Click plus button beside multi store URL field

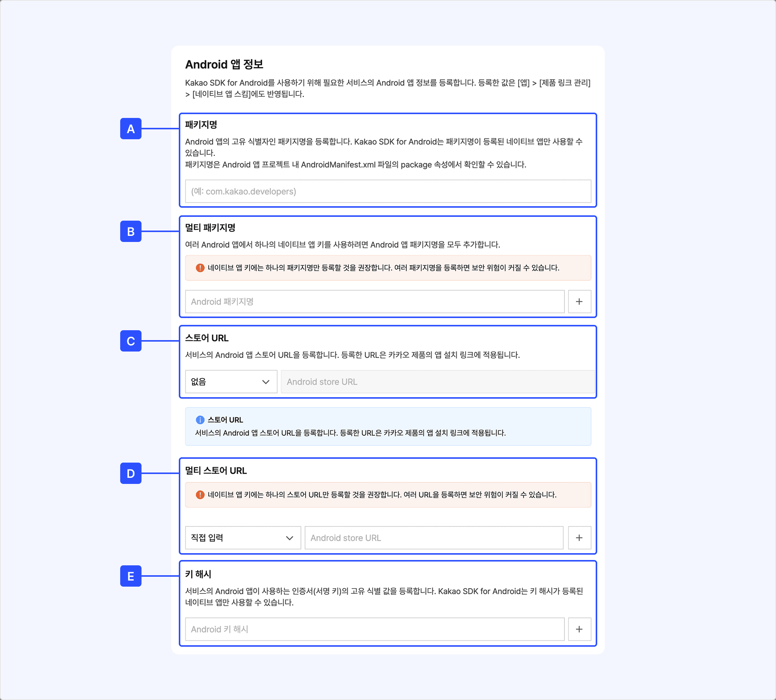(x=579, y=538)
